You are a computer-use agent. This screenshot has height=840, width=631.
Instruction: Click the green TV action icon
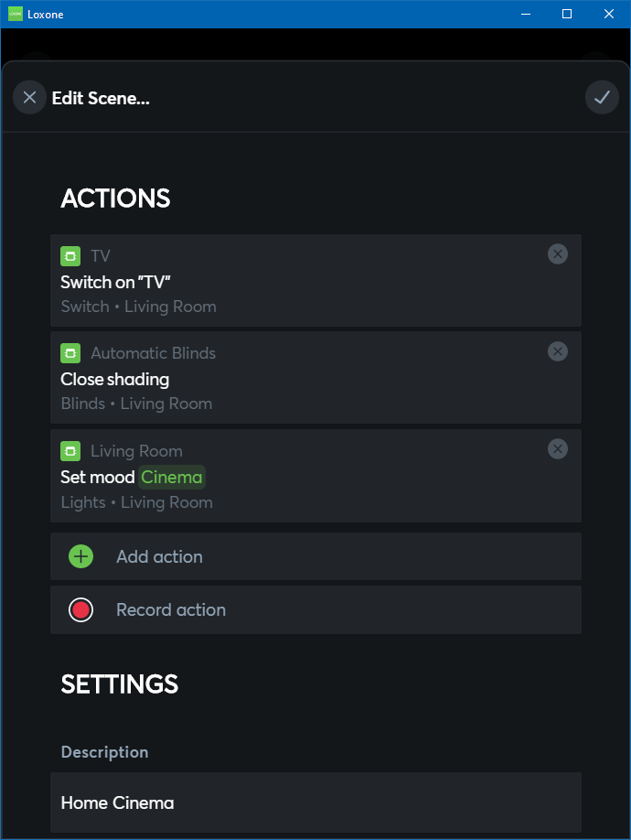pos(70,256)
